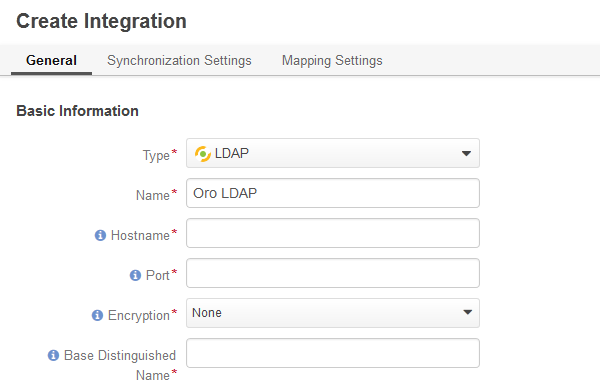Click the Type field label
Viewport: 600px width, 390px height.
click(156, 155)
